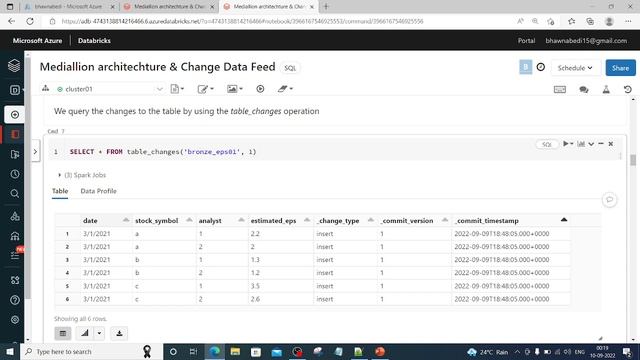Sort by the stock_symbol column

[x=189, y=220]
